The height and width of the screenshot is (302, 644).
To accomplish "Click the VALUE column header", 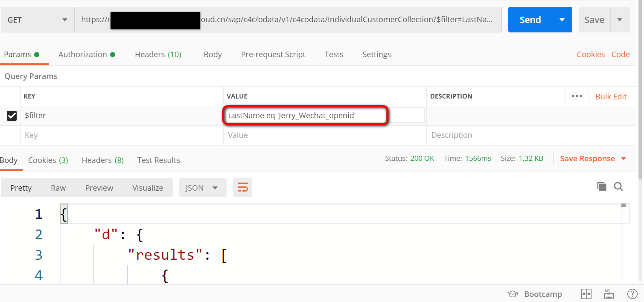I will (237, 96).
